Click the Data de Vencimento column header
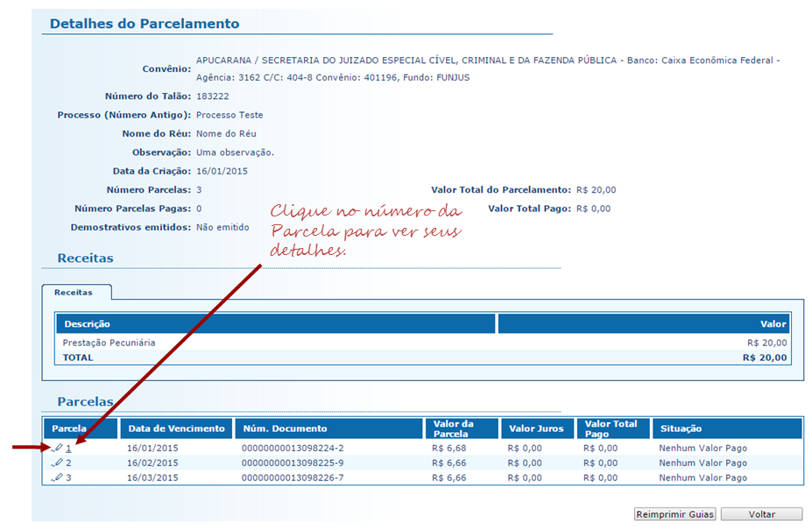The height and width of the screenshot is (531, 812). click(176, 428)
